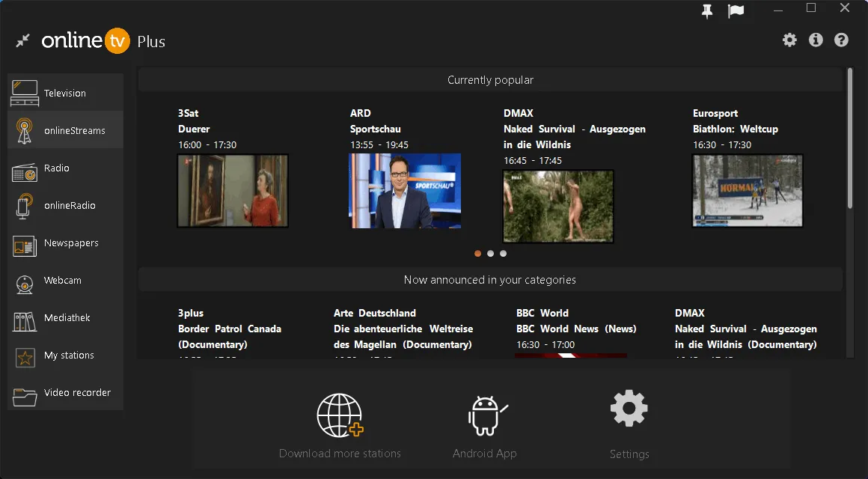Click the compact mode arrows icon
The height and width of the screenshot is (479, 868).
[23, 40]
